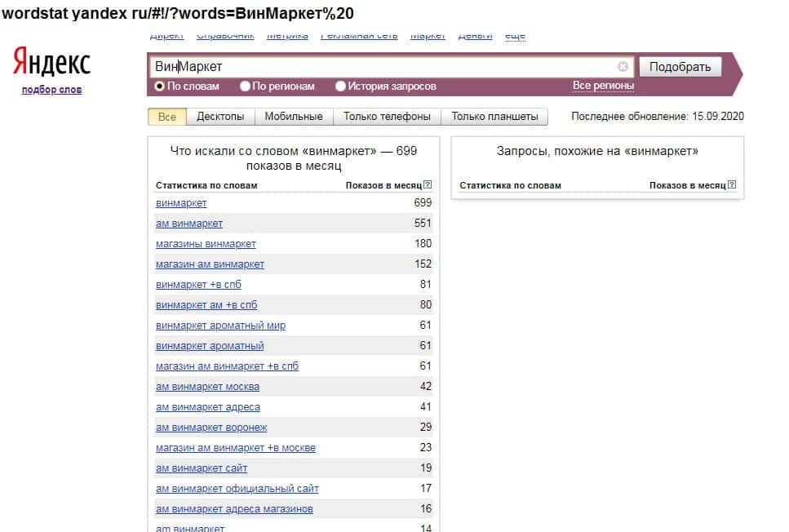Open the 'магазин ам винмаркет' link with 152 views
789x532 pixels.
coord(210,264)
